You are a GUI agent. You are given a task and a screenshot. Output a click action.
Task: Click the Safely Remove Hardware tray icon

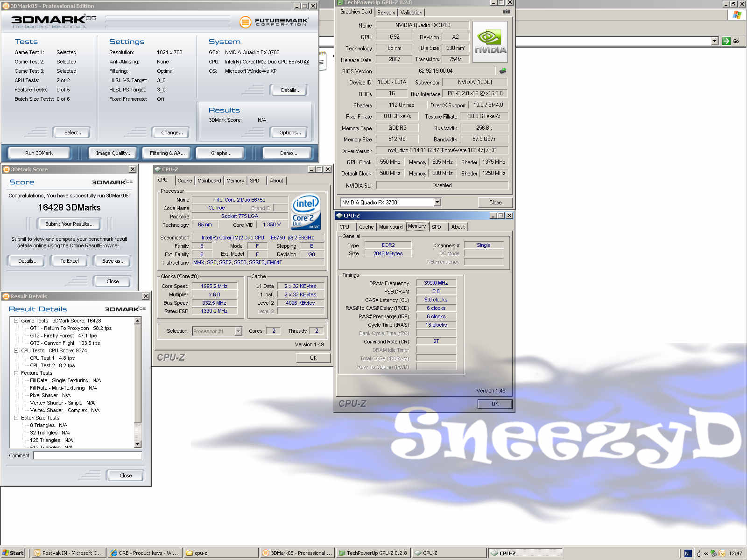(713, 553)
